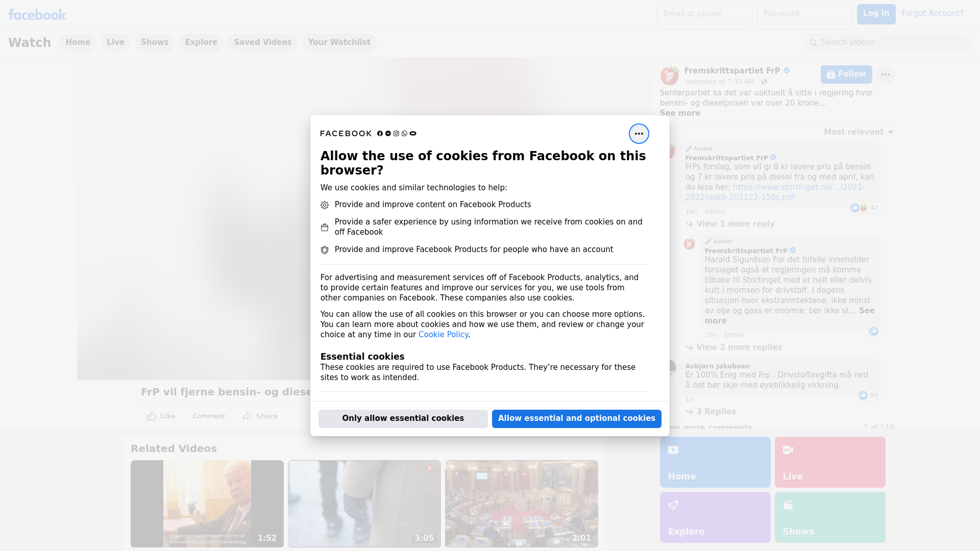Click Forgot Account? link
980x551 pixels.
933,13
